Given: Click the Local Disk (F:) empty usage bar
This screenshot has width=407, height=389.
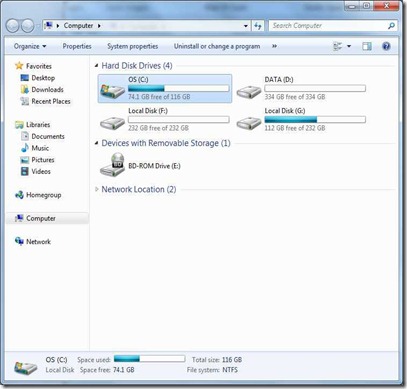Looking at the screenshot, I should (179, 119).
